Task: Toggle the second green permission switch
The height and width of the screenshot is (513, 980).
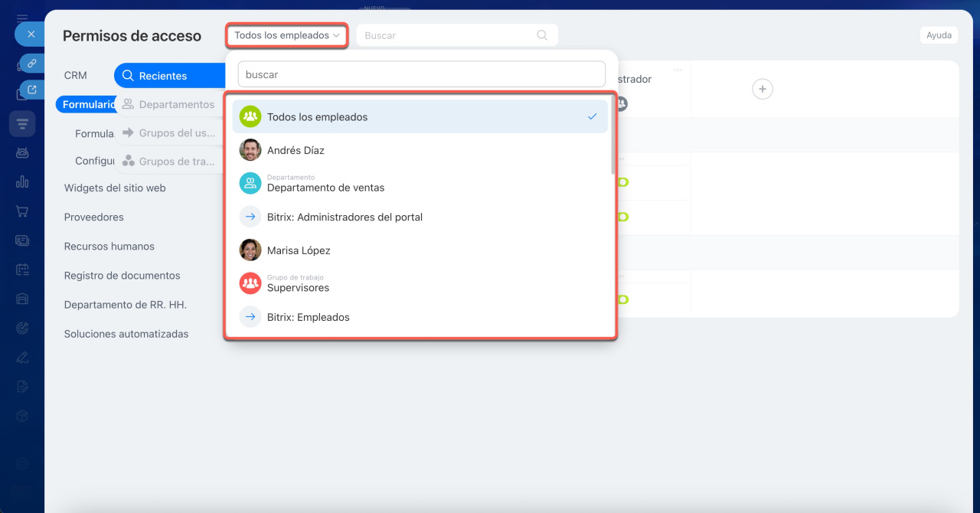Action: [622, 217]
